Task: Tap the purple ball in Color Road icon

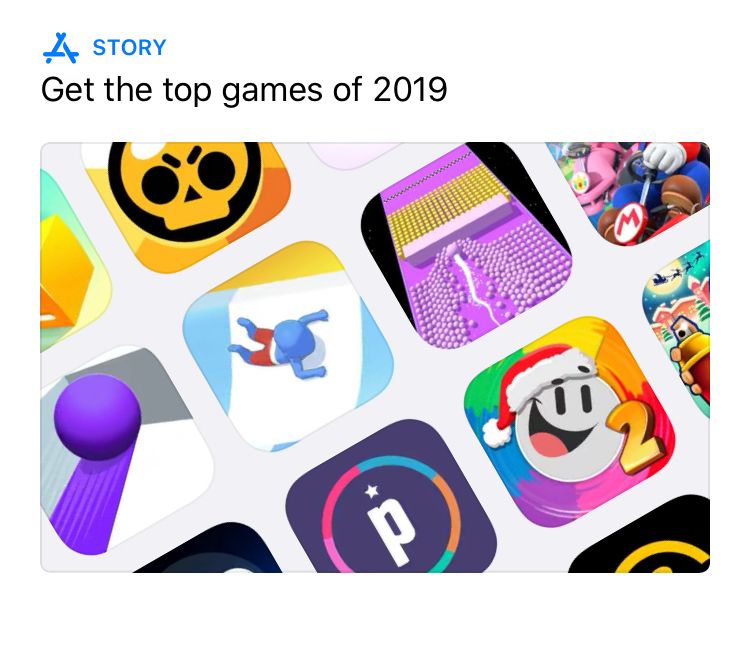Action: coord(97,416)
